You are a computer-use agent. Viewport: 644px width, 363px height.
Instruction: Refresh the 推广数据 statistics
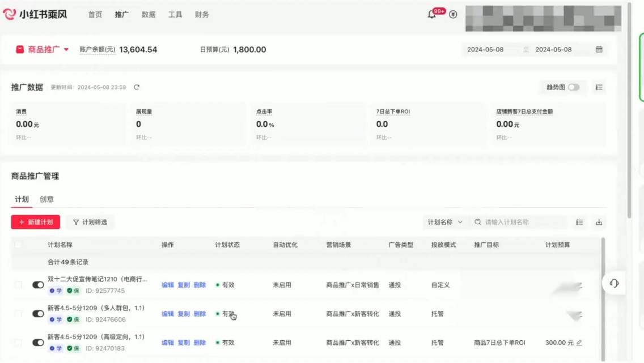point(137,87)
